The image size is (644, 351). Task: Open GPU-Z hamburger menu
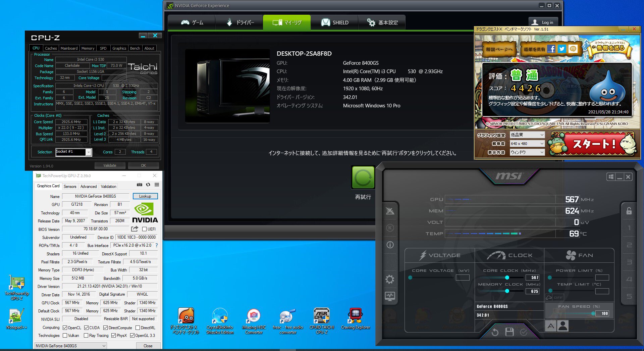157,185
